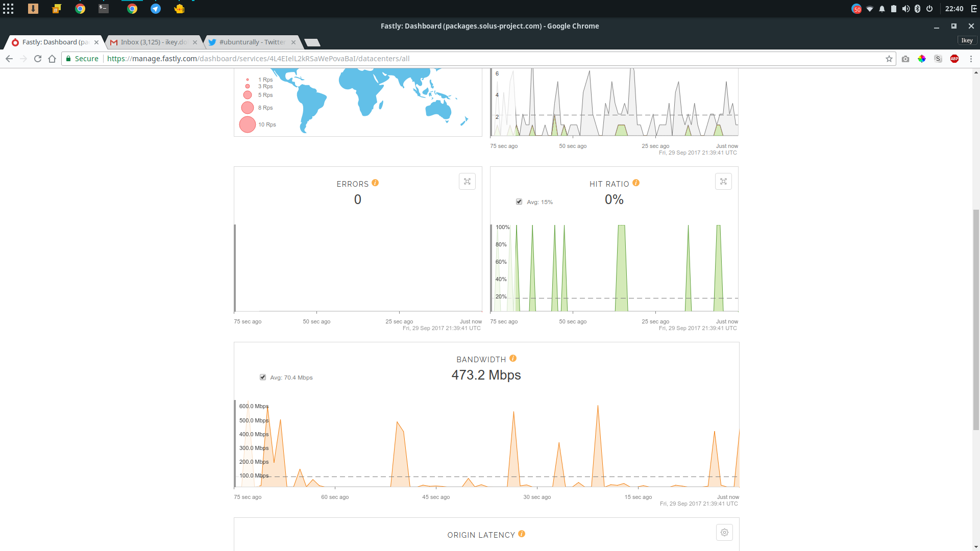This screenshot has width=980, height=551.
Task: Open the Telegram panel icon
Action: [156, 9]
